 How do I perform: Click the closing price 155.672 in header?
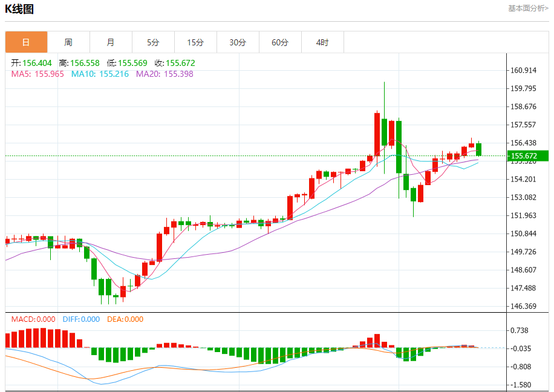point(180,64)
